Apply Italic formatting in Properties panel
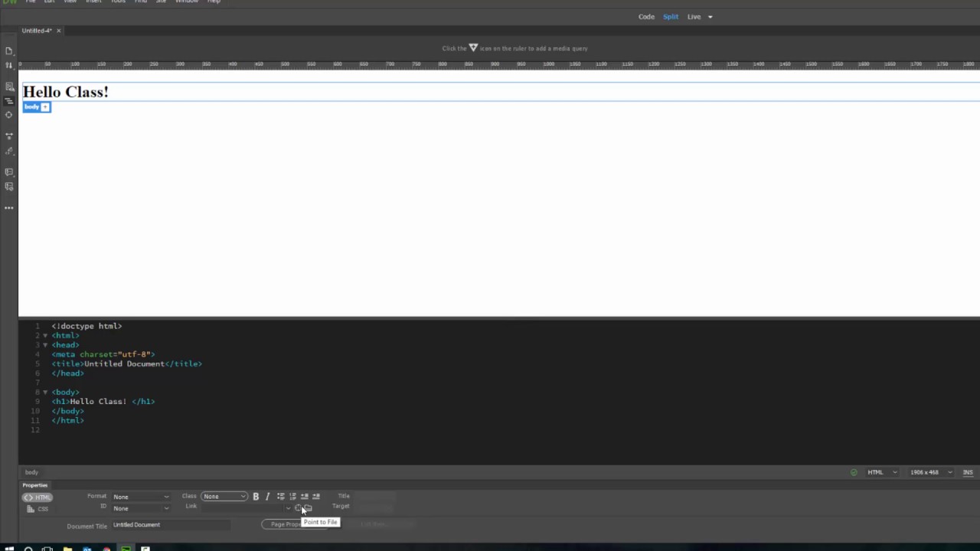Screen dimensions: 980x551 tap(267, 497)
